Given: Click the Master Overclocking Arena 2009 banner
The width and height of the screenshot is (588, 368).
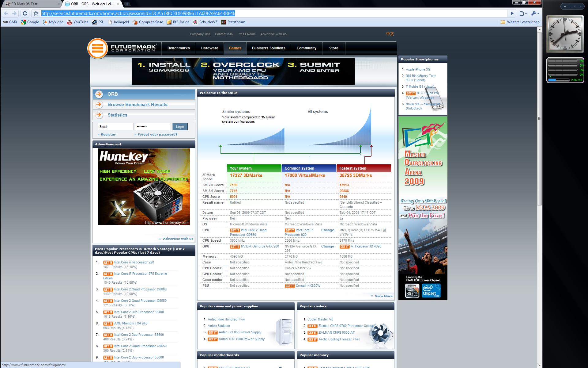Looking at the screenshot, I should coord(423,208).
